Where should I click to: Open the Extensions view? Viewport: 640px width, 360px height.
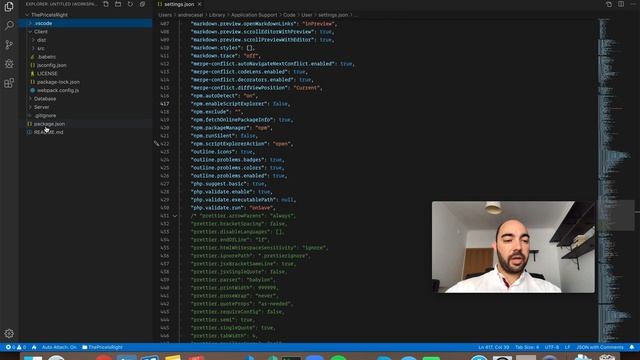pos(9,83)
